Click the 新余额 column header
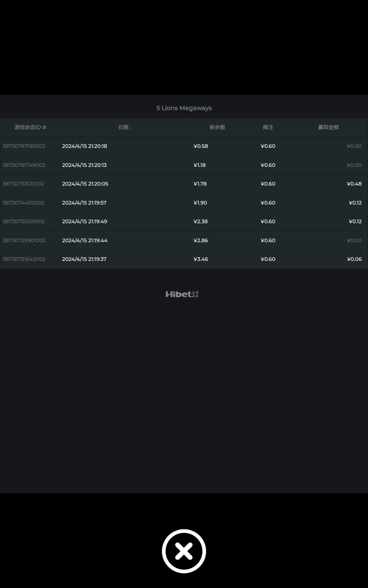 tap(217, 127)
